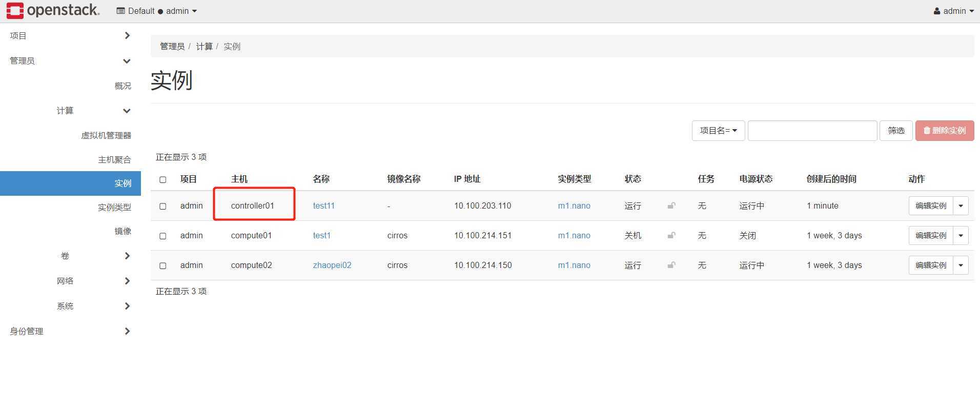Open instance link zhaopei02

click(332, 265)
